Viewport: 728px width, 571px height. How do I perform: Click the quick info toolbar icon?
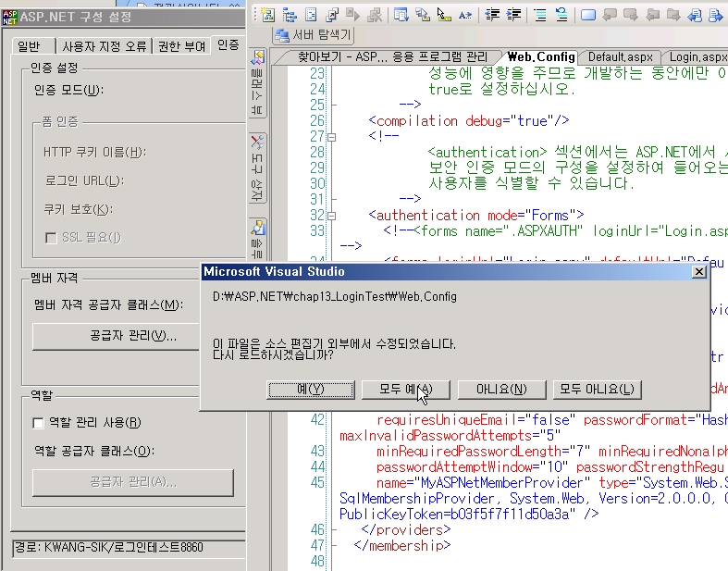(443, 15)
